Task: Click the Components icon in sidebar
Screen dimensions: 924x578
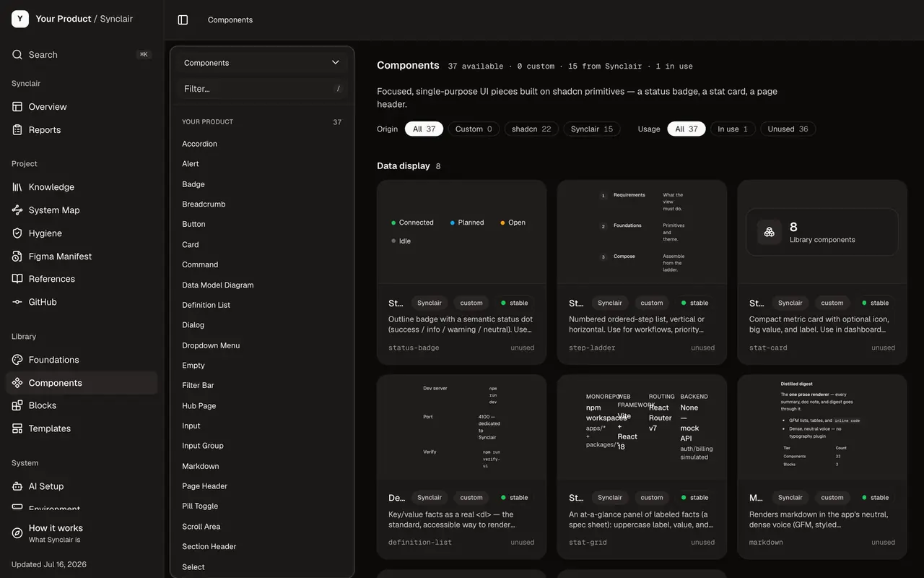Action: 17,383
